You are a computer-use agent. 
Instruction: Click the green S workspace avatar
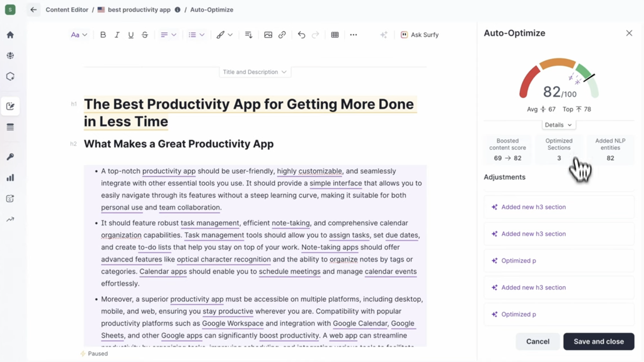[x=10, y=10]
